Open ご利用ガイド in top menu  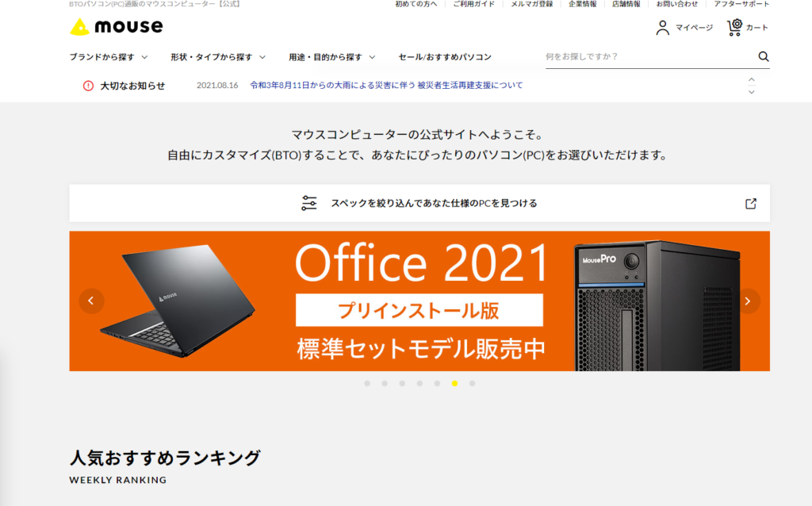[474, 4]
